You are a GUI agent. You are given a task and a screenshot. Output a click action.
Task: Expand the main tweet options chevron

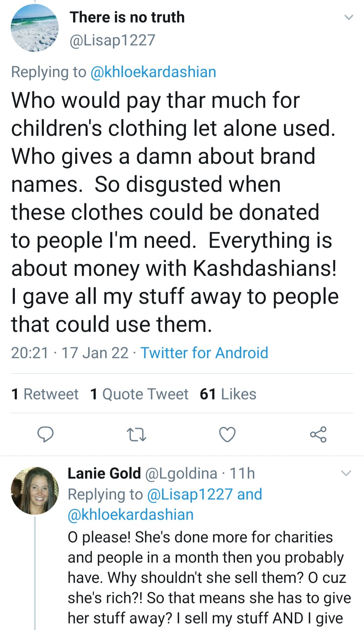coord(349,17)
